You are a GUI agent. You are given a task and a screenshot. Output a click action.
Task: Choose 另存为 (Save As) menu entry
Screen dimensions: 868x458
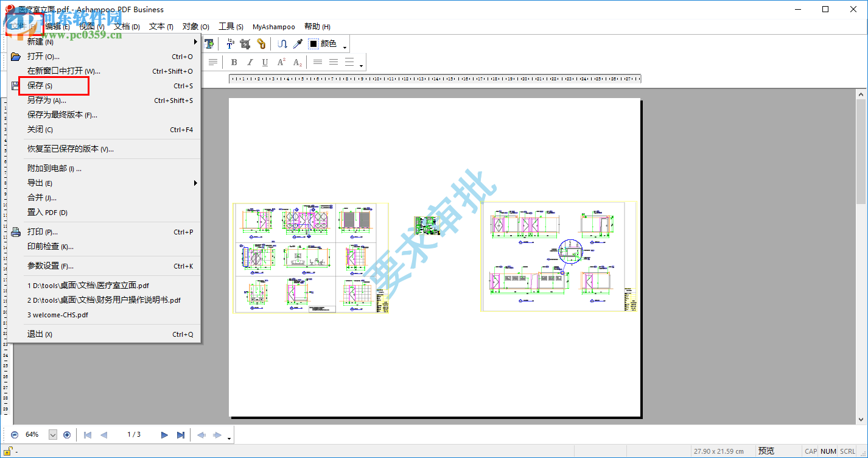click(47, 100)
